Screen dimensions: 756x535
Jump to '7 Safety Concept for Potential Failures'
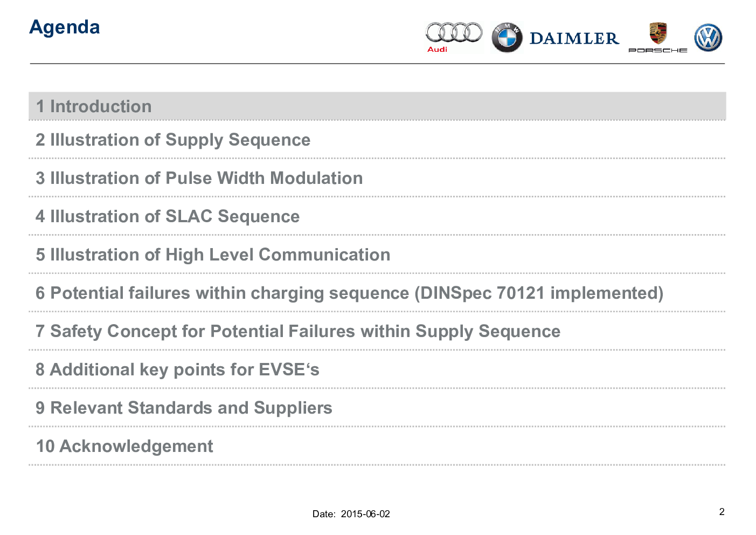[x=298, y=331]
